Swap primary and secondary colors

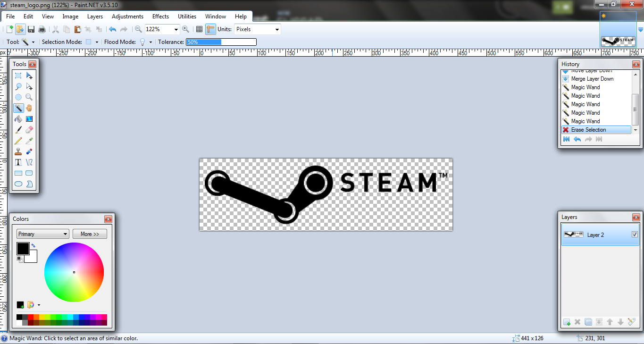[x=33, y=246]
